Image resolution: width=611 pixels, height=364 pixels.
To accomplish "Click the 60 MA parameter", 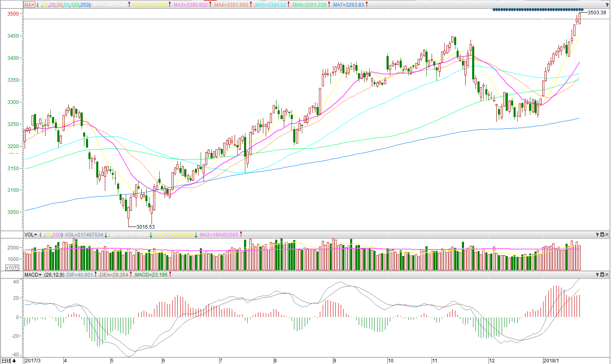I will tap(67, 5).
